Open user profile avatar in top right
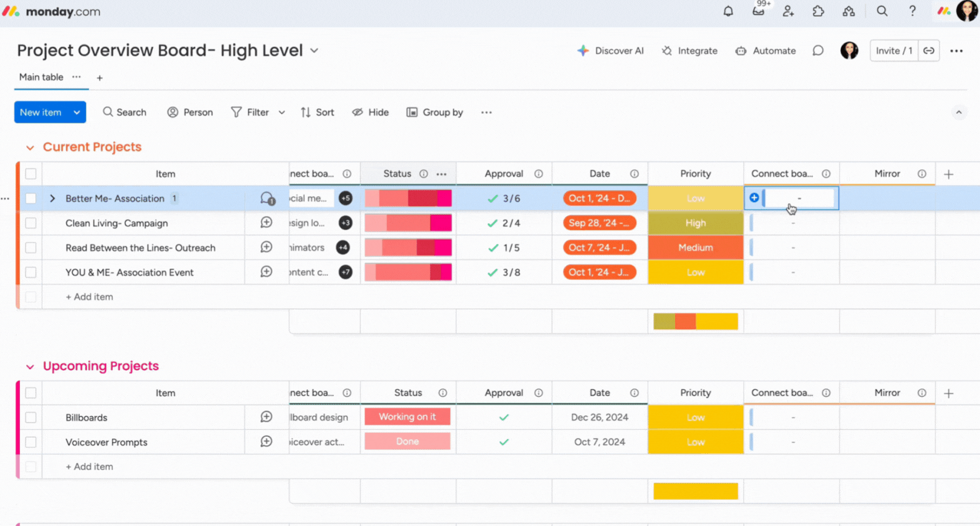Viewport: 980px width, 526px height. pyautogui.click(x=967, y=11)
